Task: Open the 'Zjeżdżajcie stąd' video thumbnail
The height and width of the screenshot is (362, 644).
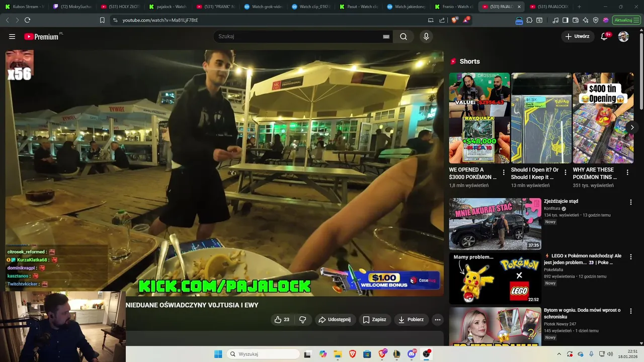Action: (495, 224)
